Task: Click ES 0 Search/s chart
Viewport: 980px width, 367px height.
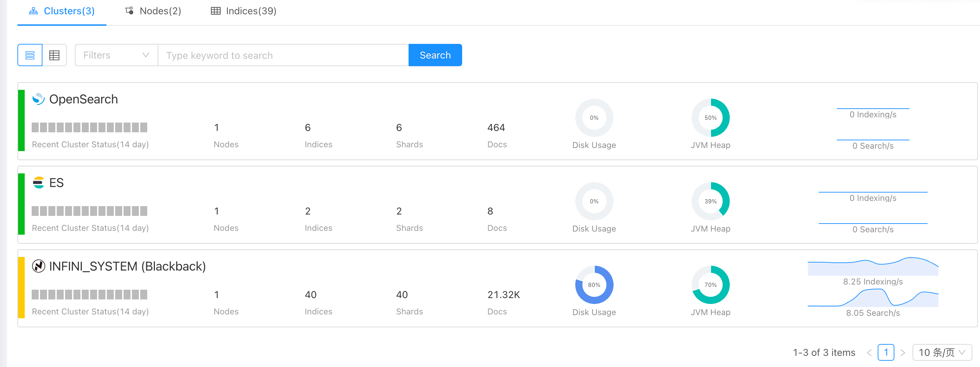Action: pyautogui.click(x=873, y=224)
